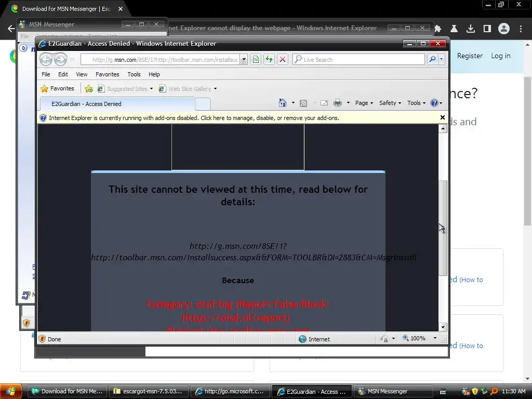Expand the search provider dropdown arrow
The height and width of the screenshot is (399, 532).
(x=442, y=59)
